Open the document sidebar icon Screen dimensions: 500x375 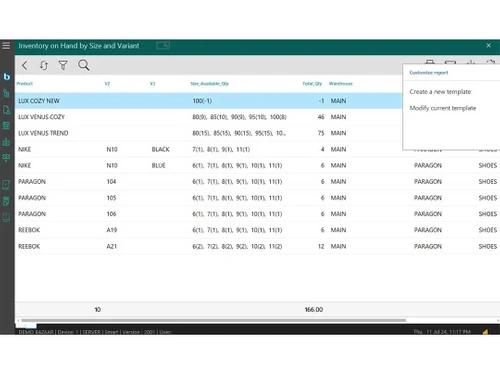(x=6, y=110)
